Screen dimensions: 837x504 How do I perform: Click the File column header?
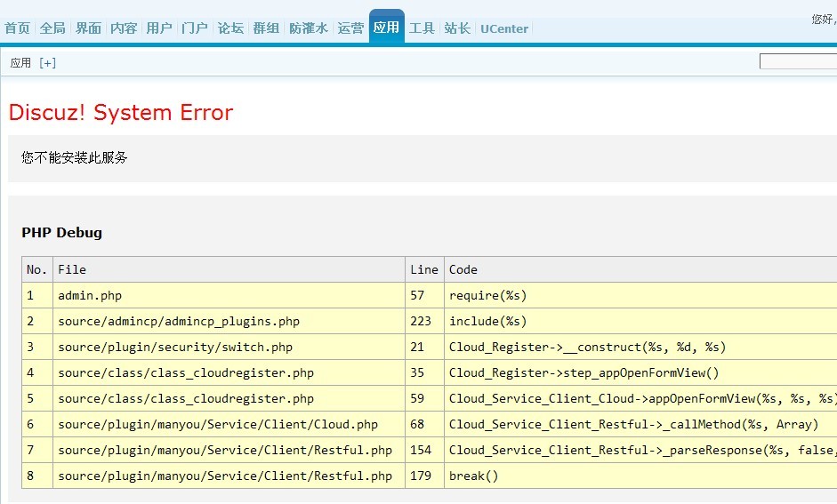(x=229, y=269)
